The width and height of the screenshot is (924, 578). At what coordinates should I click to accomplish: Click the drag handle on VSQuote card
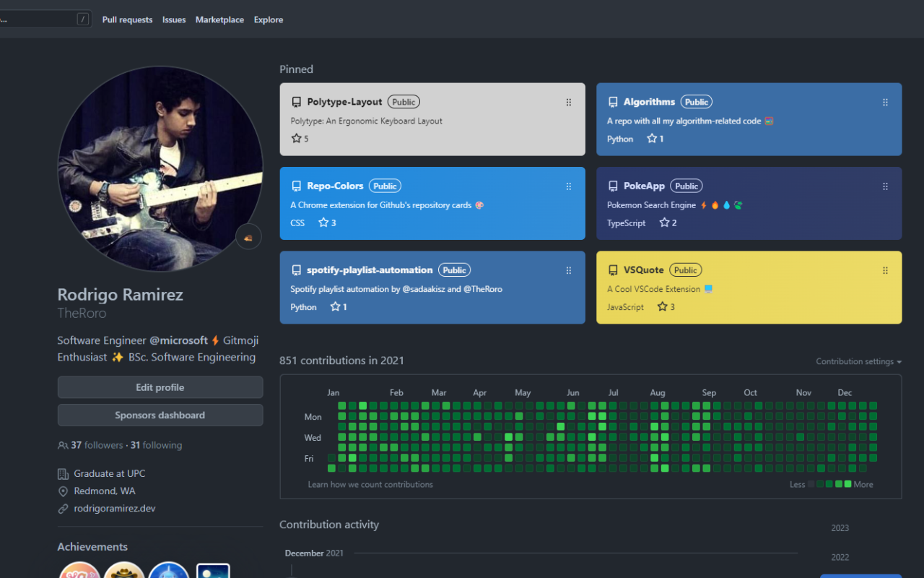click(885, 270)
